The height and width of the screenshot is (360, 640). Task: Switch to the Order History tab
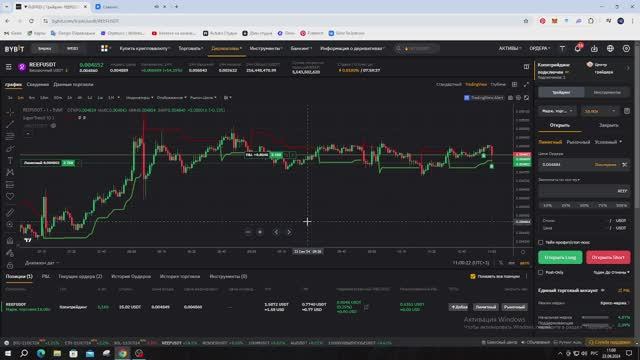point(131,276)
